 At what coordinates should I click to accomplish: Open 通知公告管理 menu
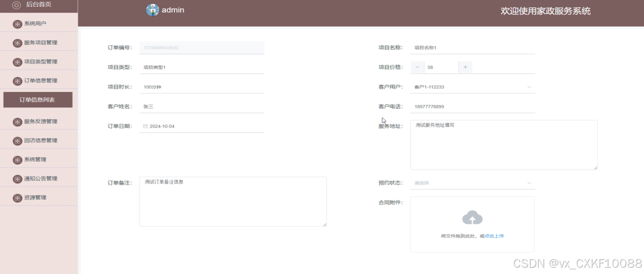39,178
